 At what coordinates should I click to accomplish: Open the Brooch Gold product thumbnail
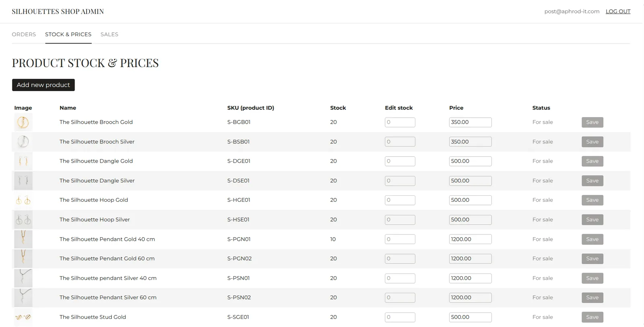coord(23,122)
